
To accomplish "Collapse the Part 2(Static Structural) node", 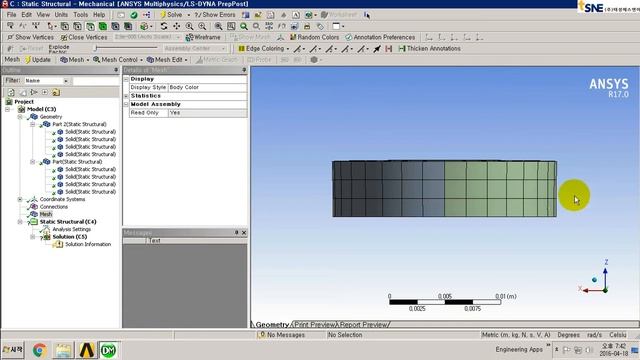I will point(33,124).
